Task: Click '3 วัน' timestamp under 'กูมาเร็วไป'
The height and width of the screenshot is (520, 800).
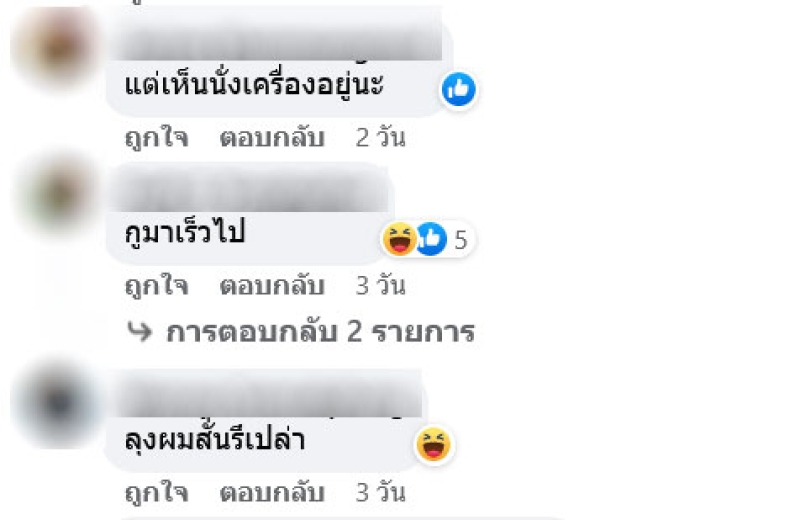Action: 381,285
